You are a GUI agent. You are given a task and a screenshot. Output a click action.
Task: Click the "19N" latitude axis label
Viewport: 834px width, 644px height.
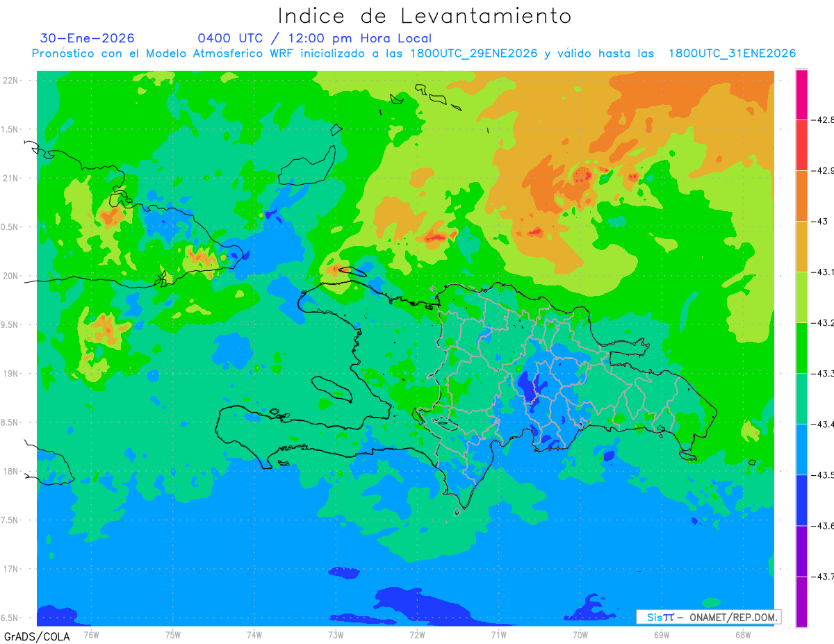click(12, 374)
